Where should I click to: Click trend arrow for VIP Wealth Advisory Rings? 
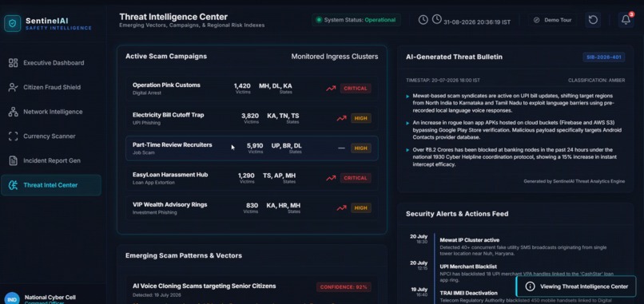click(341, 208)
